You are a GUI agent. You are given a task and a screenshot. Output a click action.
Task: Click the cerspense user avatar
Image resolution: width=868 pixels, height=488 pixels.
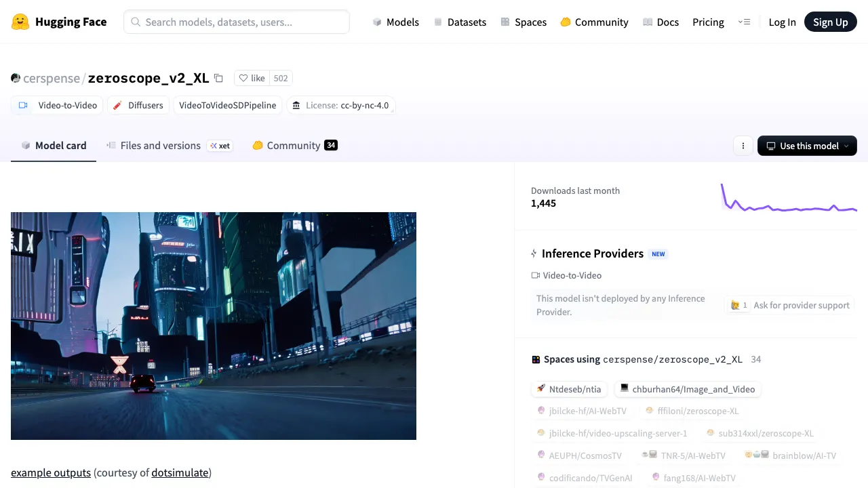16,78
